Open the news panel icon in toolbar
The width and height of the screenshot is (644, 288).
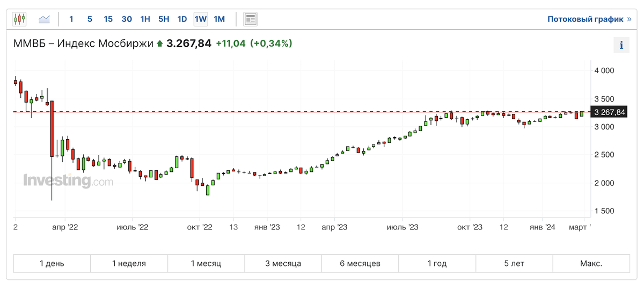point(250,19)
